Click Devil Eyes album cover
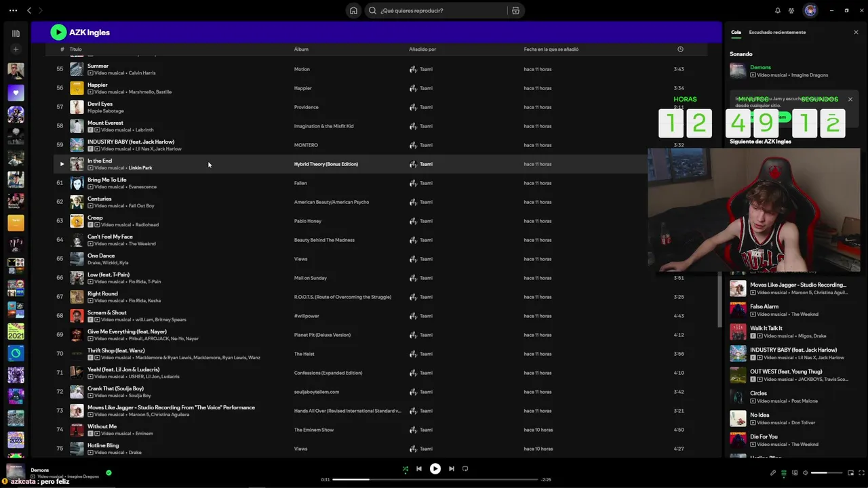The height and width of the screenshot is (488, 868). 77,107
